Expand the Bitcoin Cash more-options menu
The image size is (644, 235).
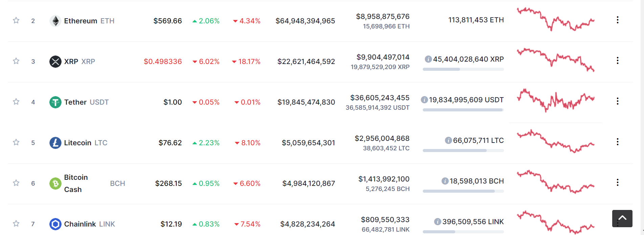(618, 183)
